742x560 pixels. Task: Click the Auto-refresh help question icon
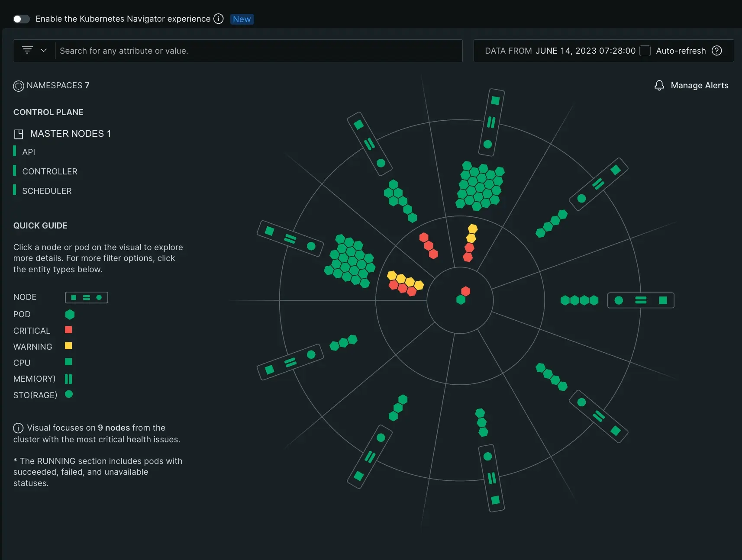[x=717, y=51]
